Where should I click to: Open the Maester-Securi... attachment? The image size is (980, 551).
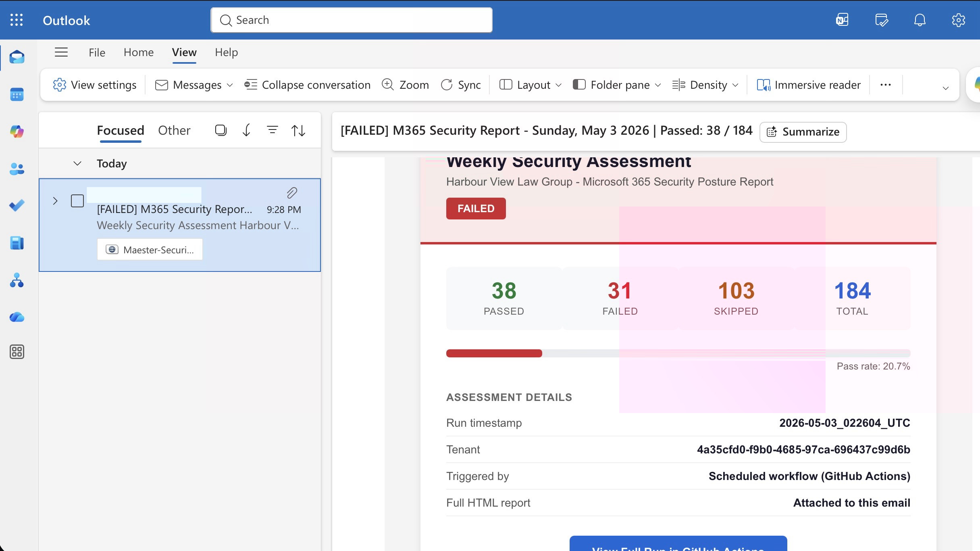pos(150,250)
